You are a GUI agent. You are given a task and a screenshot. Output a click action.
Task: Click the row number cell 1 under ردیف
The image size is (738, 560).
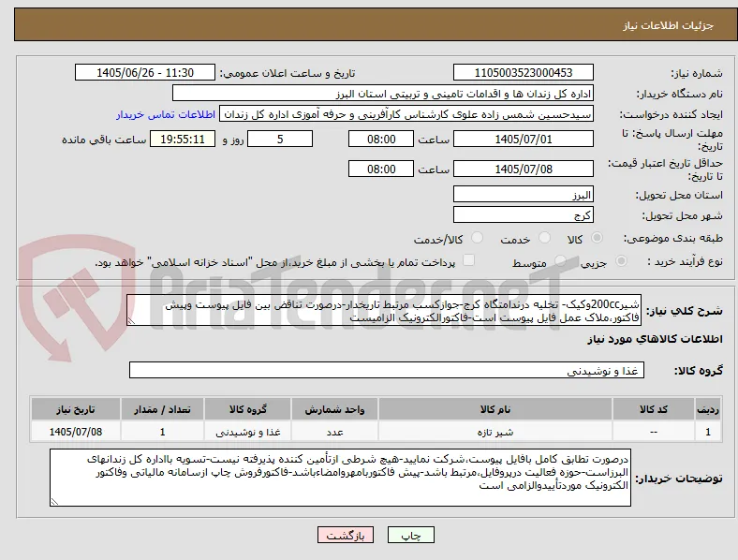(x=707, y=432)
